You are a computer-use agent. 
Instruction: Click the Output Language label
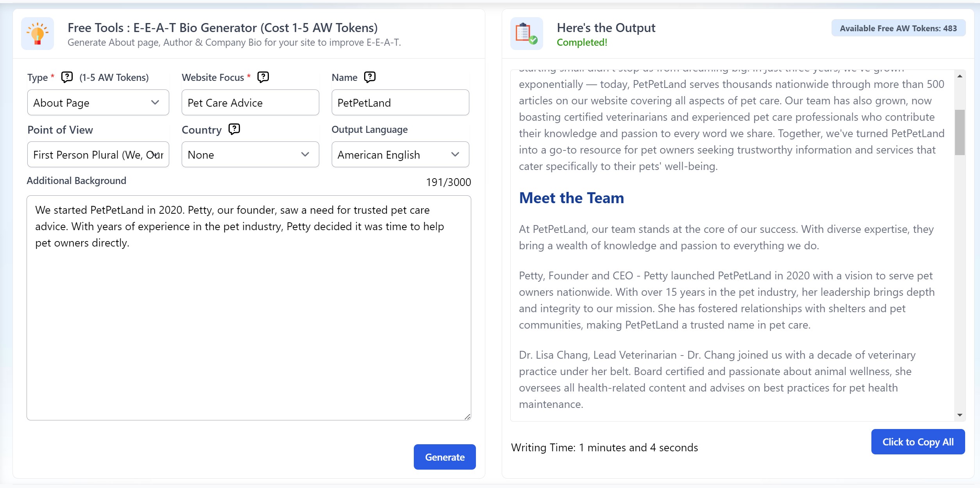tap(370, 129)
